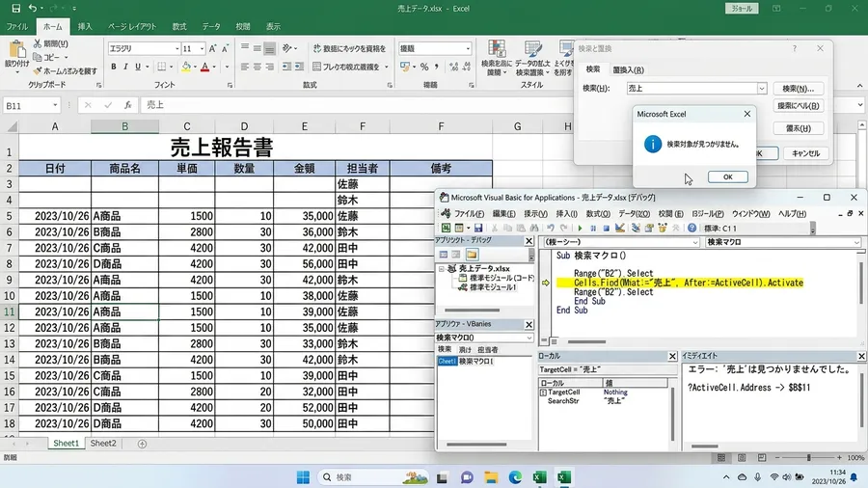Toggle middle vertical alignment in ribbon
The image size is (868, 488).
(257, 49)
